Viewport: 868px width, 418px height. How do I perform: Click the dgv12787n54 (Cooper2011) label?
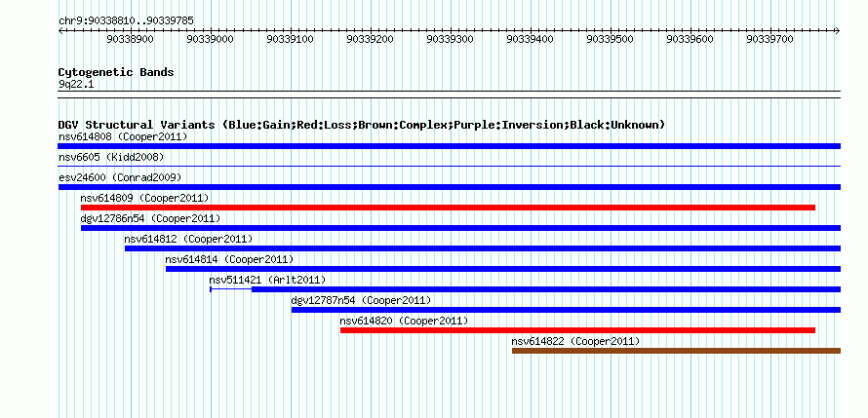pos(361,300)
